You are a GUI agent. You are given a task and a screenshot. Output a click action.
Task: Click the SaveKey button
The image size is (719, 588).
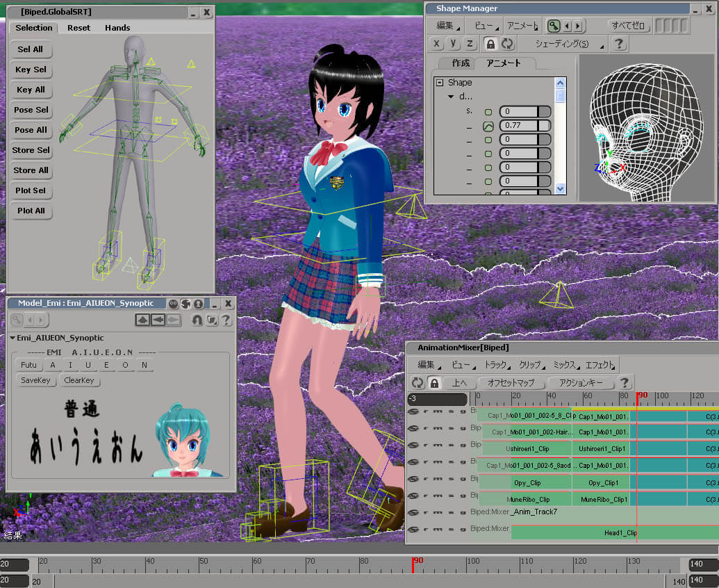pyautogui.click(x=35, y=380)
